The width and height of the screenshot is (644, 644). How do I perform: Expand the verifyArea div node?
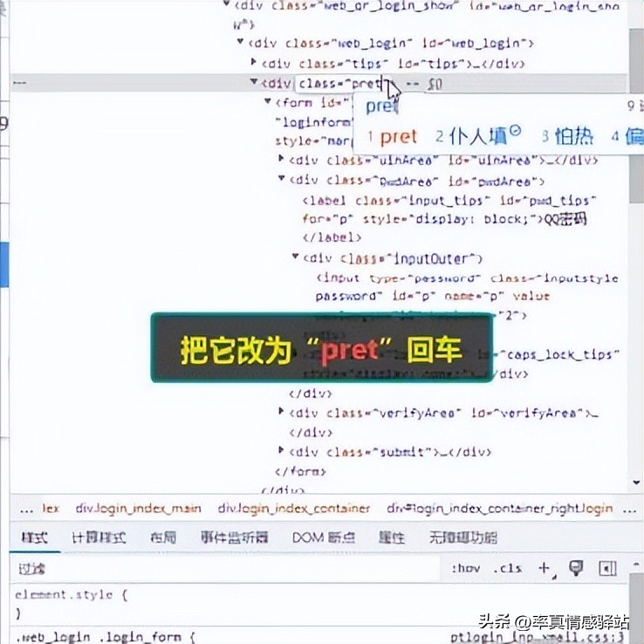coord(281,411)
